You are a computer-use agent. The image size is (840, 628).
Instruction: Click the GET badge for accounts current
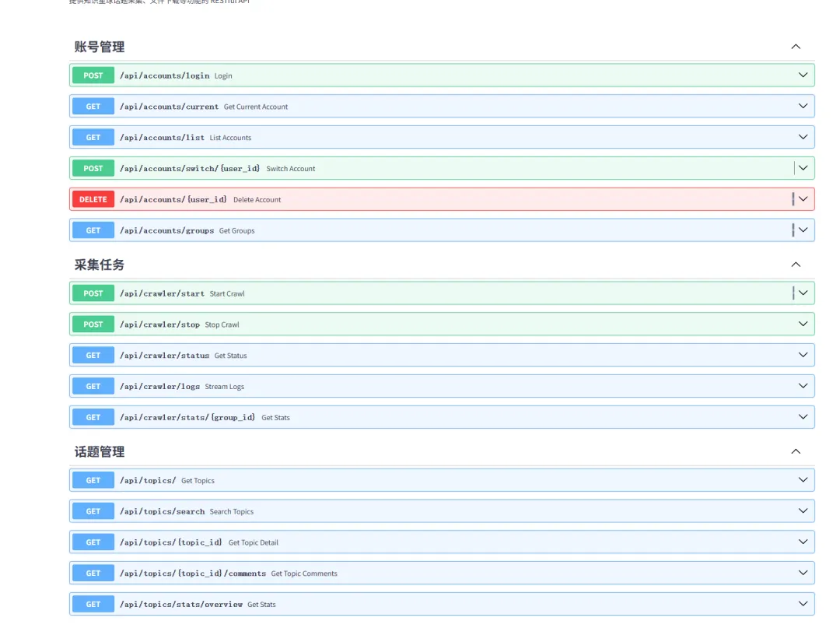coord(93,107)
